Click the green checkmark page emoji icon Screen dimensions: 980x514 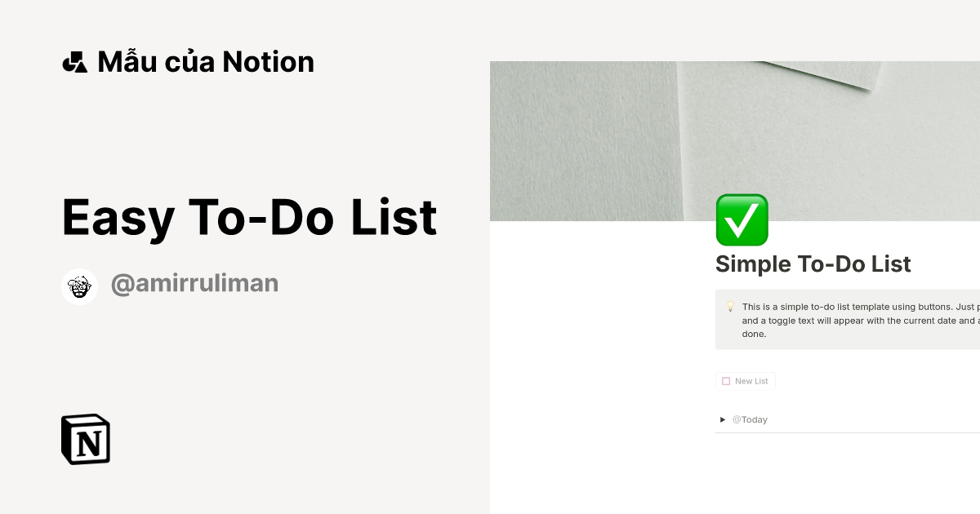742,219
